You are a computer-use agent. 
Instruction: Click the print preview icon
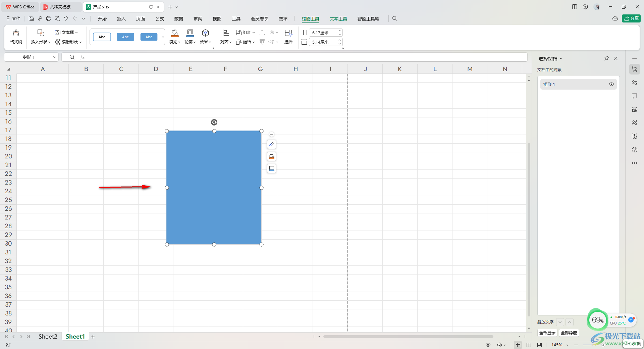[57, 18]
